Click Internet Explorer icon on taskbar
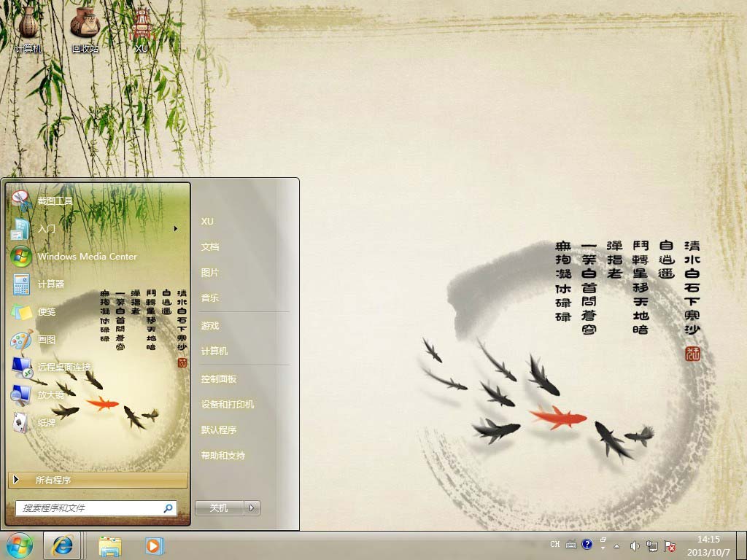 click(x=65, y=545)
